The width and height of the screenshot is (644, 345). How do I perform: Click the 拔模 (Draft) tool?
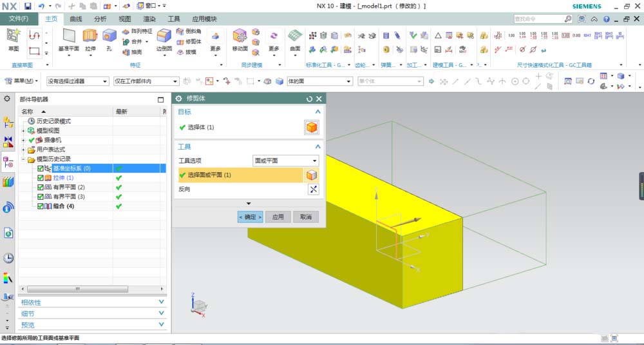pos(187,52)
